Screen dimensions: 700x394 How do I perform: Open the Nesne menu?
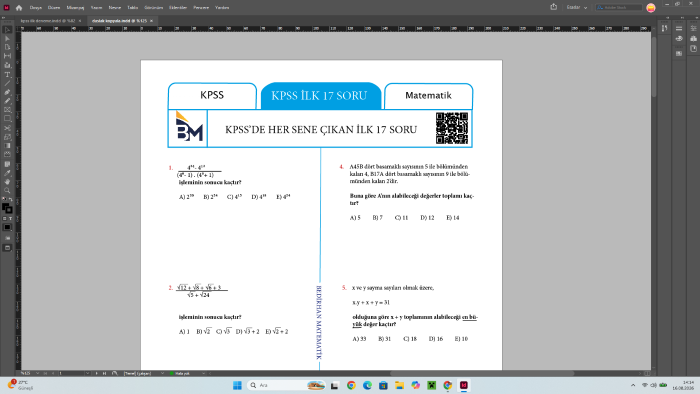tap(115, 8)
